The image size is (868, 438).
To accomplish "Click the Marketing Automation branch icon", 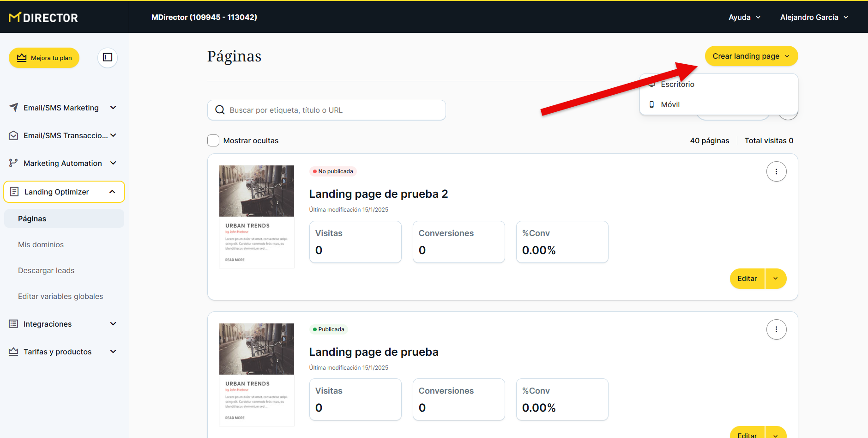I will pyautogui.click(x=13, y=163).
